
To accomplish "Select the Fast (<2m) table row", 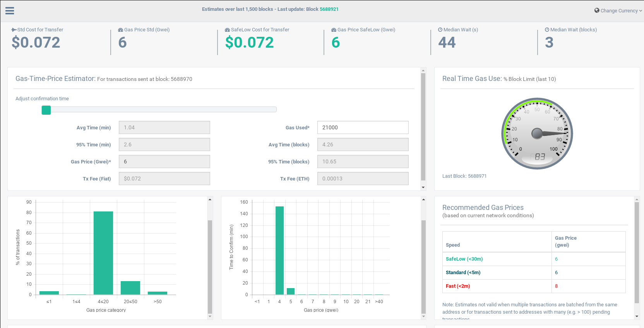I will point(534,286).
